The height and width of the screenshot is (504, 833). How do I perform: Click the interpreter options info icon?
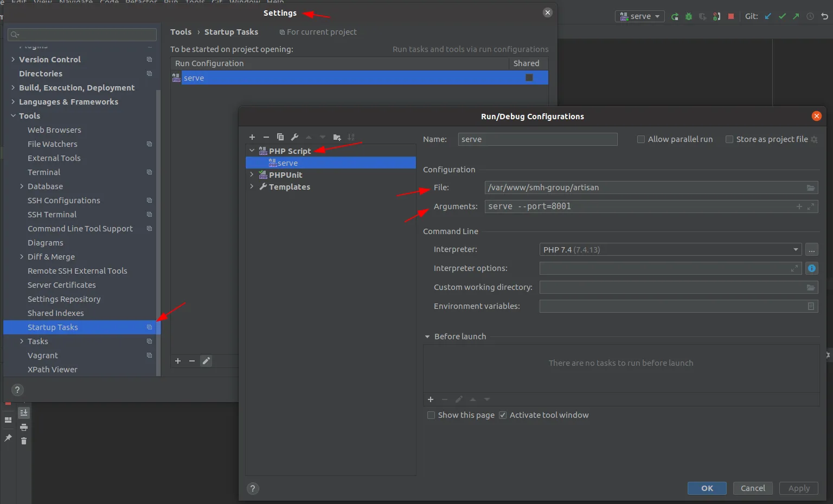pyautogui.click(x=811, y=268)
